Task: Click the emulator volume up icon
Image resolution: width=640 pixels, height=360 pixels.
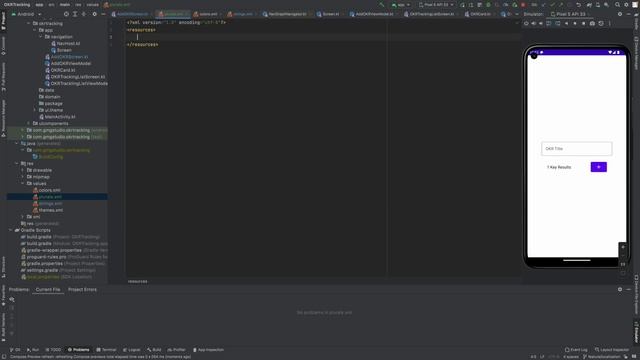Action: click(533, 24)
